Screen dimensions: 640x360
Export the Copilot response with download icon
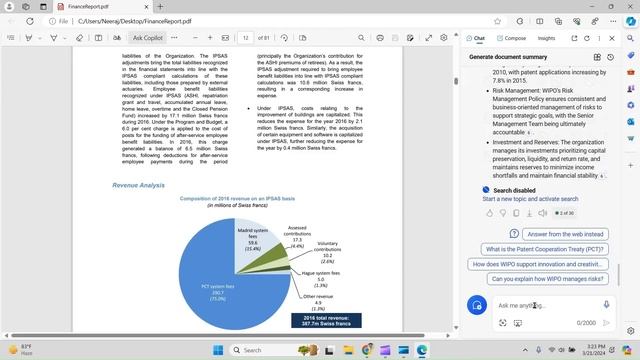(529, 213)
